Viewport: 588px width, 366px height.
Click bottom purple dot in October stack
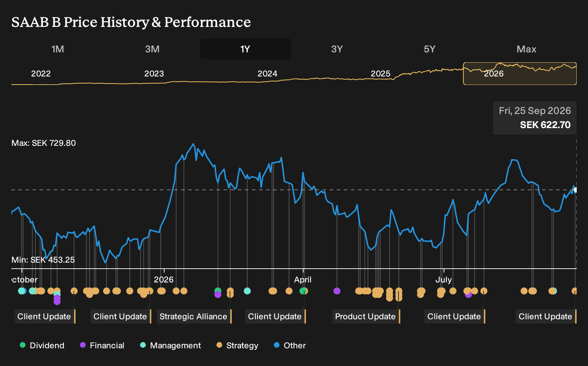pyautogui.click(x=57, y=302)
